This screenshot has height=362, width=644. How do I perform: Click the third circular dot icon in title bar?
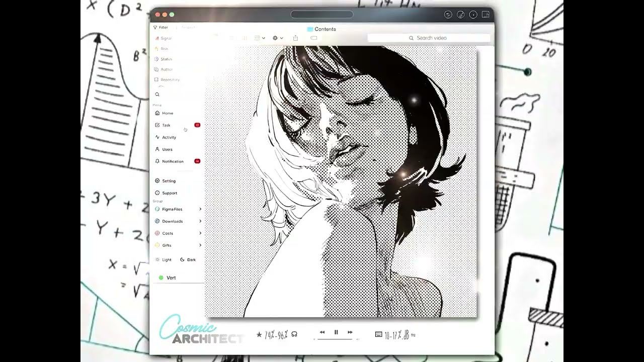click(473, 15)
